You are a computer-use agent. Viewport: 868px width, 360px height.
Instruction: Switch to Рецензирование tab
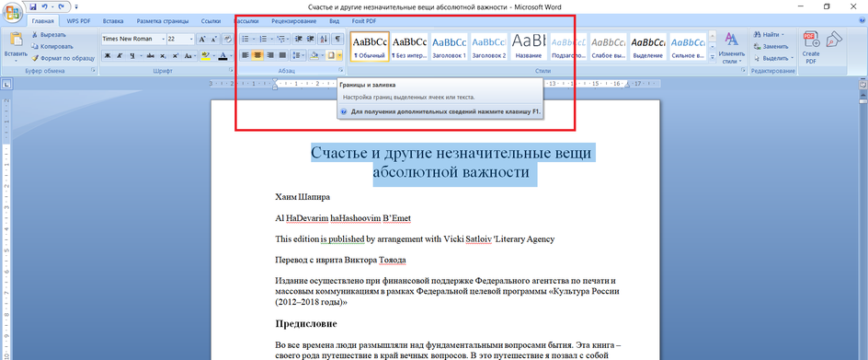294,21
